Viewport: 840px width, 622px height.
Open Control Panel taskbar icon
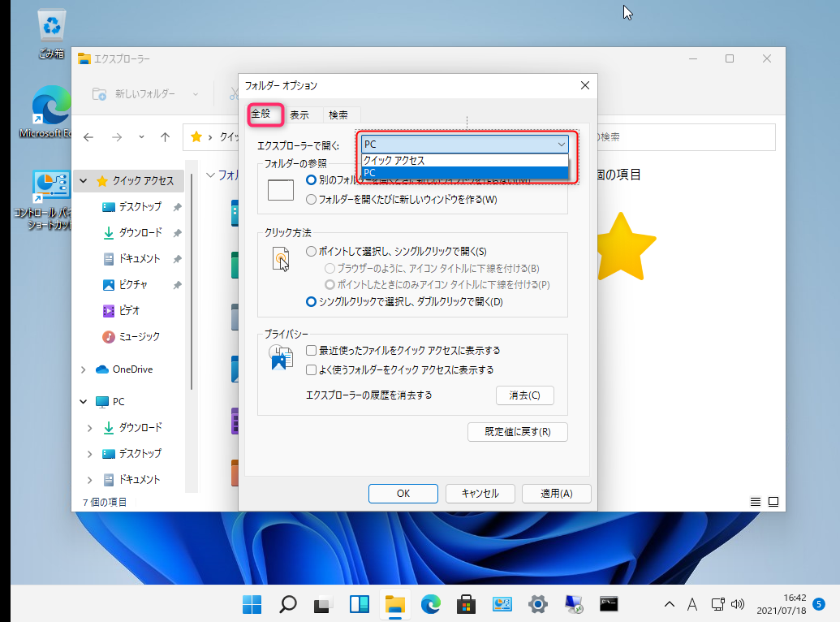point(502,604)
